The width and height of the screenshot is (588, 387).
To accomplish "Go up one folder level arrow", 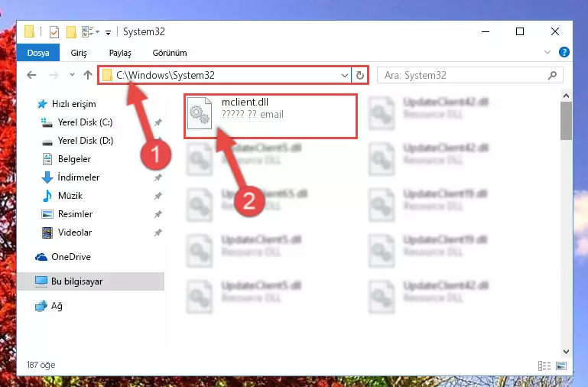I will click(88, 75).
